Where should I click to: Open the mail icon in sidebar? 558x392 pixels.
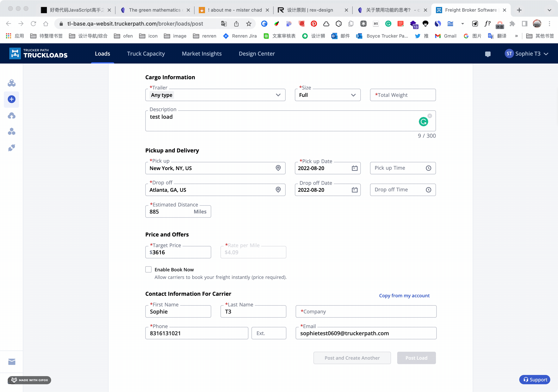(12, 362)
